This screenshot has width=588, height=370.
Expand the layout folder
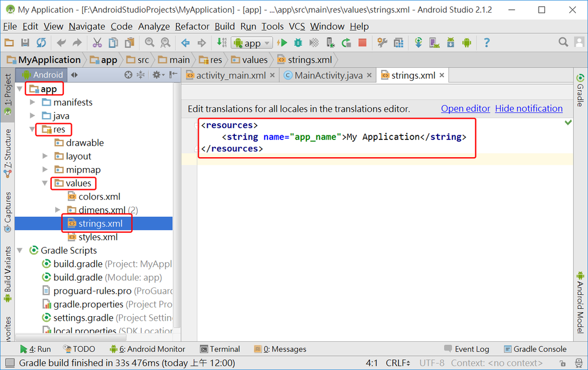45,156
